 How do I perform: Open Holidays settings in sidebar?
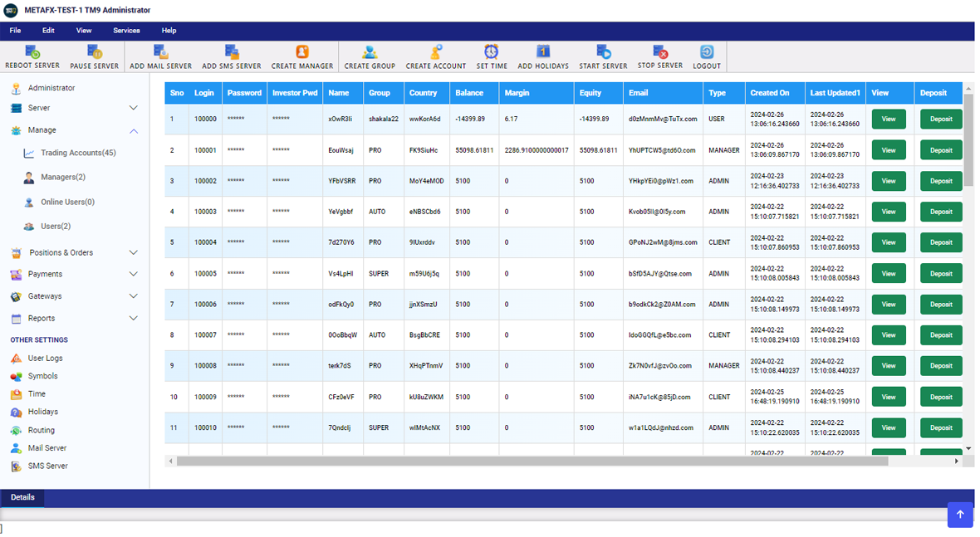pos(42,413)
